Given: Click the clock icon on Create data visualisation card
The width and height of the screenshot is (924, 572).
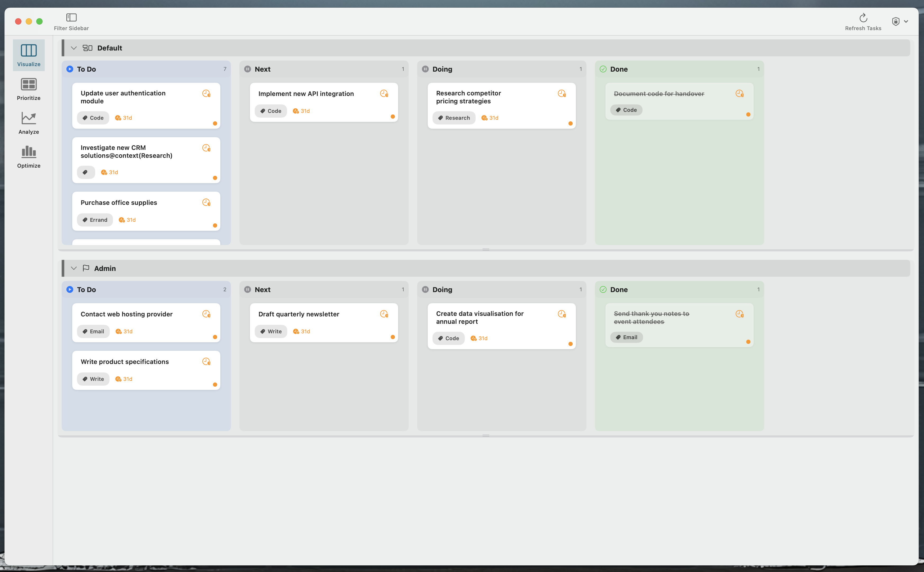Looking at the screenshot, I should point(562,314).
